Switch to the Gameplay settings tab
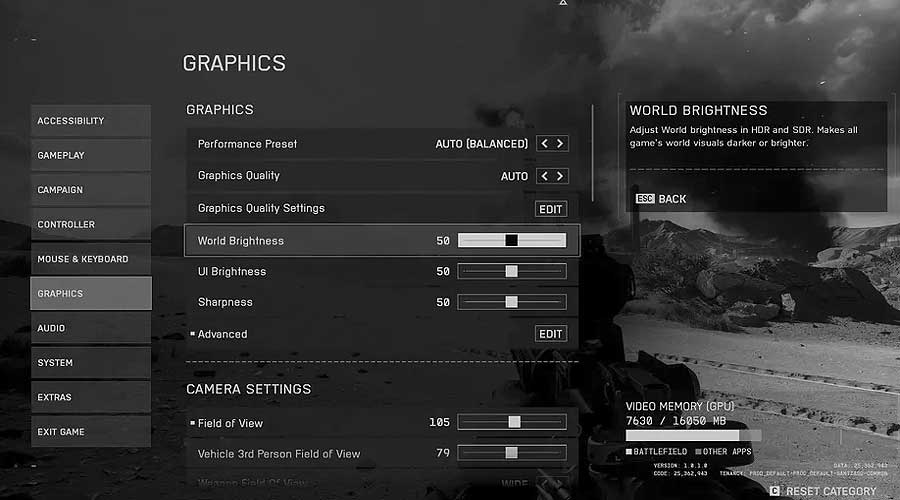This screenshot has height=500, width=900. (91, 155)
